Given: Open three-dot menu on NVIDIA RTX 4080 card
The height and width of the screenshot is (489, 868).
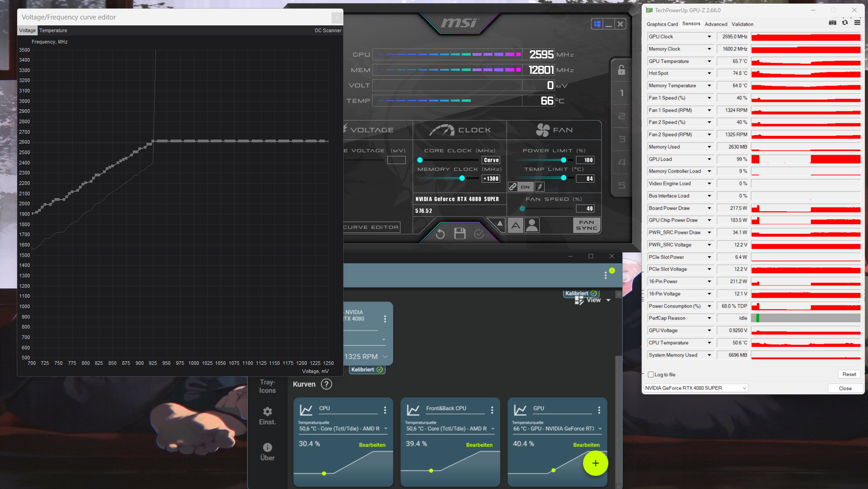Looking at the screenshot, I should (x=385, y=319).
